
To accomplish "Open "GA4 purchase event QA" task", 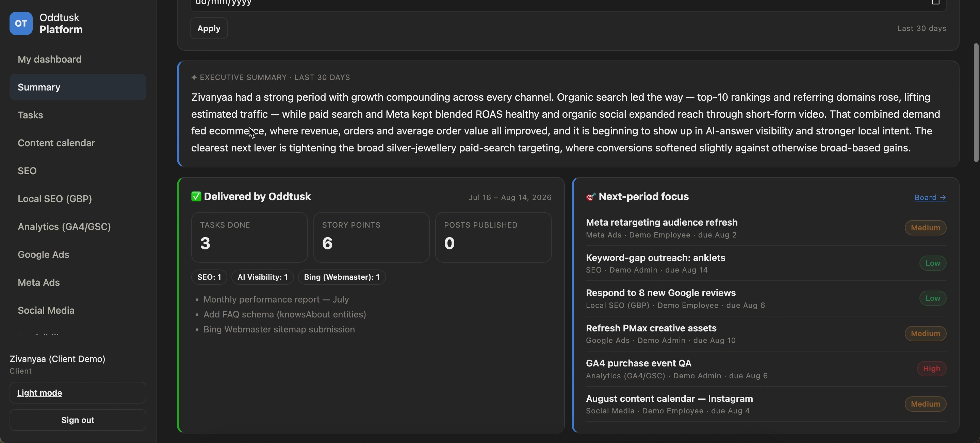I will tap(639, 363).
